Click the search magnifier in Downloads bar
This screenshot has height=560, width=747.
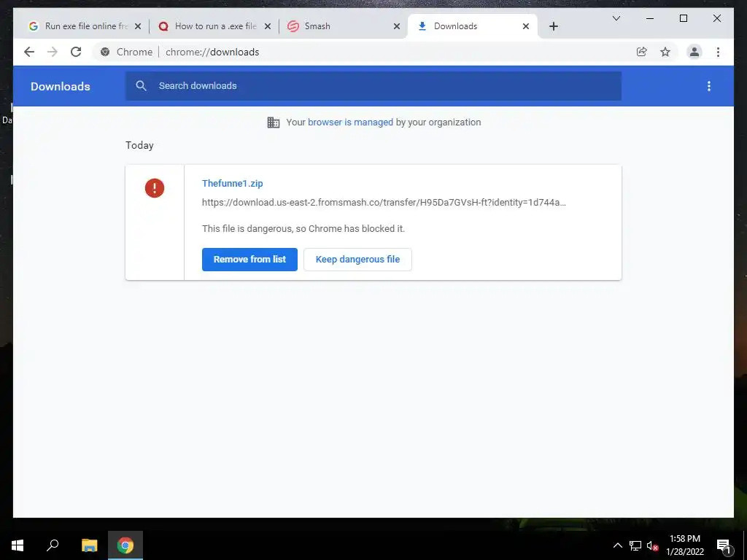point(141,86)
